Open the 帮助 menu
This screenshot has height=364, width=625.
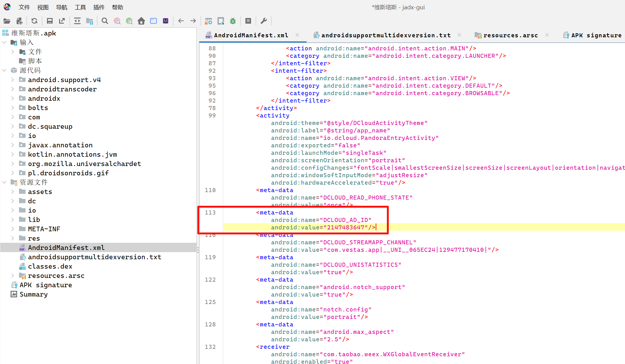pos(118,7)
